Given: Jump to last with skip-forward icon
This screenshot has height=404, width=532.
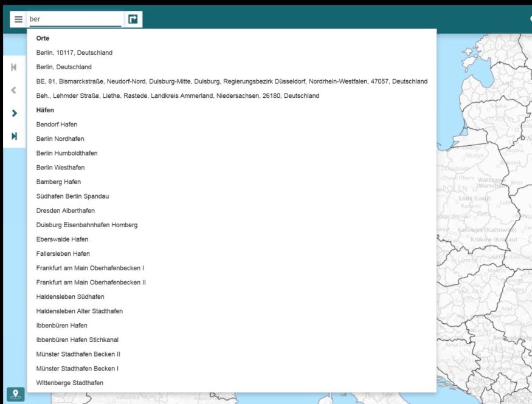Looking at the screenshot, I should pos(14,136).
